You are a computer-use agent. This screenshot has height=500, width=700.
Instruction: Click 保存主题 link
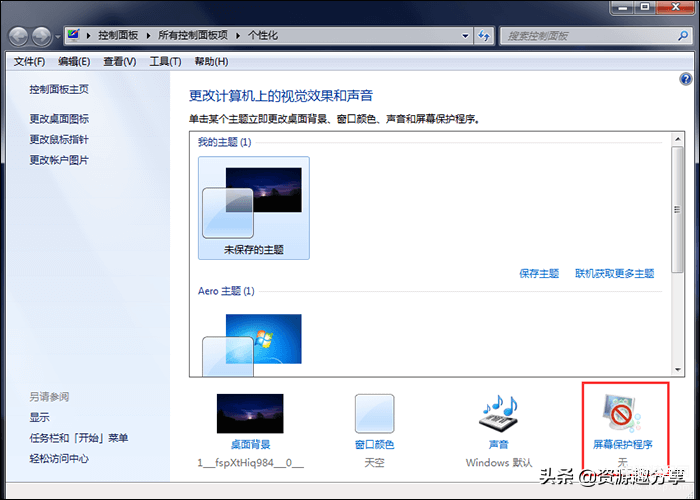point(539,273)
